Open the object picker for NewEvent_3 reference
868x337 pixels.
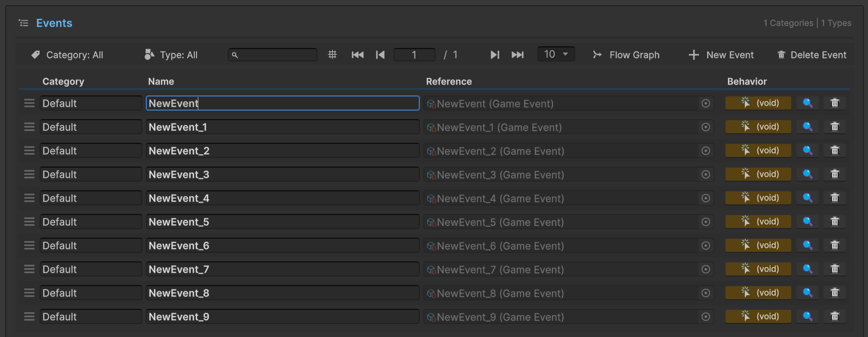coord(705,175)
